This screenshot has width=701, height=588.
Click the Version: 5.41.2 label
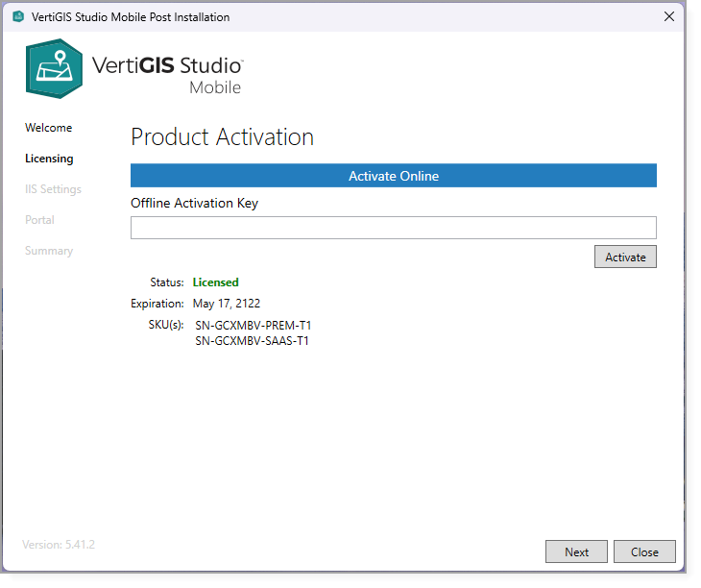click(x=59, y=545)
